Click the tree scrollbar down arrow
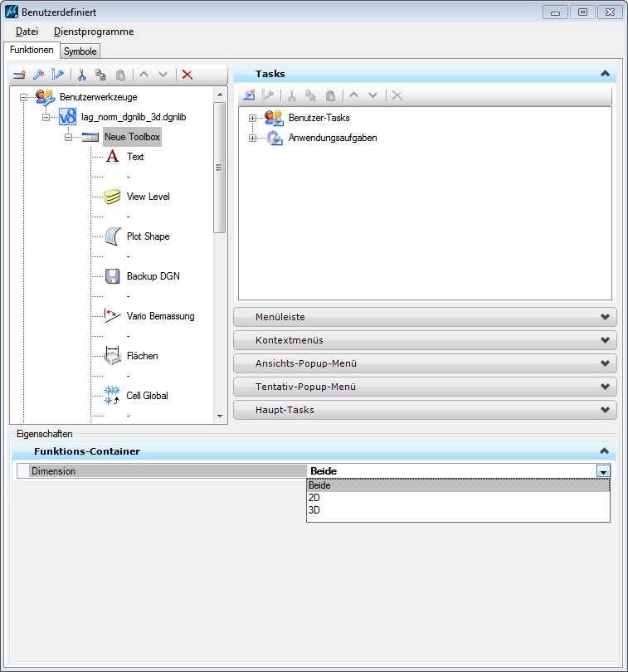This screenshot has height=672, width=628. 220,416
